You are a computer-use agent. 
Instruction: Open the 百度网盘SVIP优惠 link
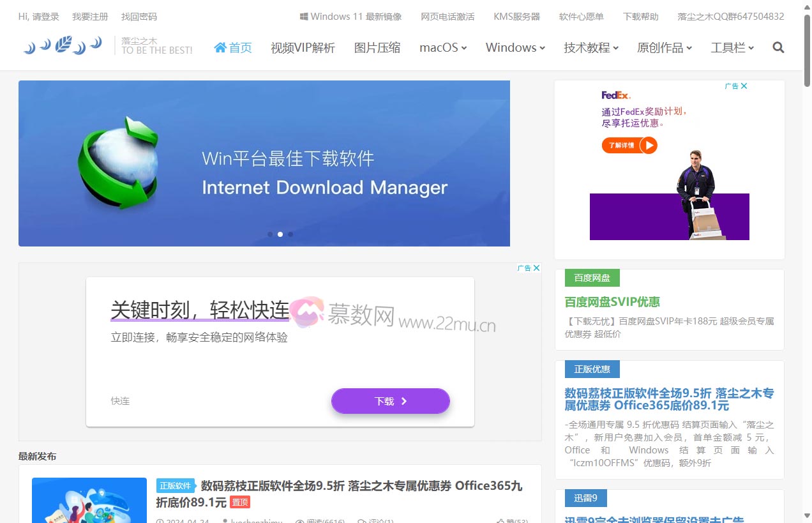(x=612, y=302)
